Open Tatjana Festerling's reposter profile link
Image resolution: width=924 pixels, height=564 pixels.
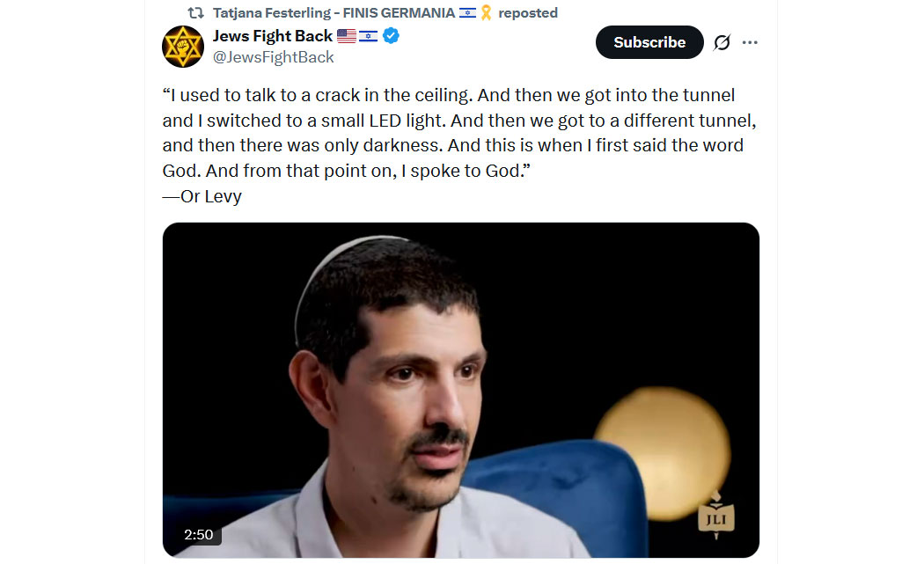click(334, 13)
